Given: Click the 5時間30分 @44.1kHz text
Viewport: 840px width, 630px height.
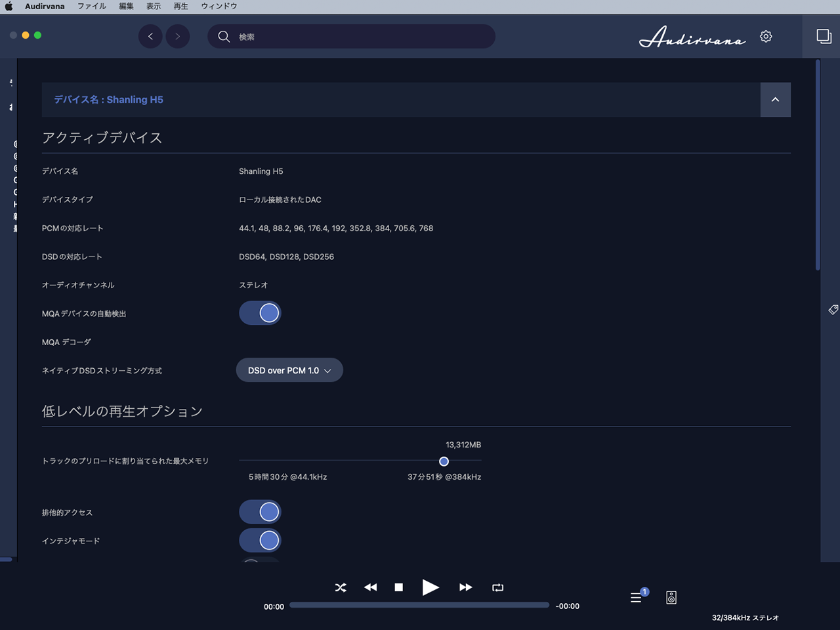Looking at the screenshot, I should (287, 477).
